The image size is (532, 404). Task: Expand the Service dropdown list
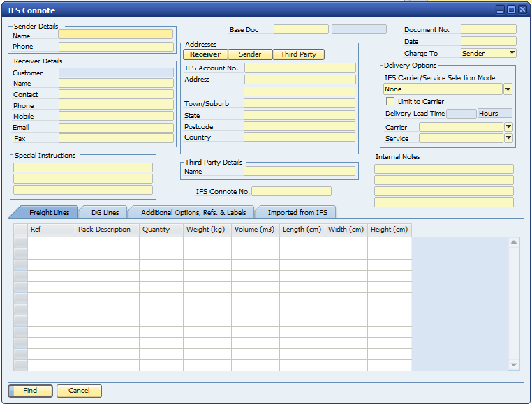point(508,138)
